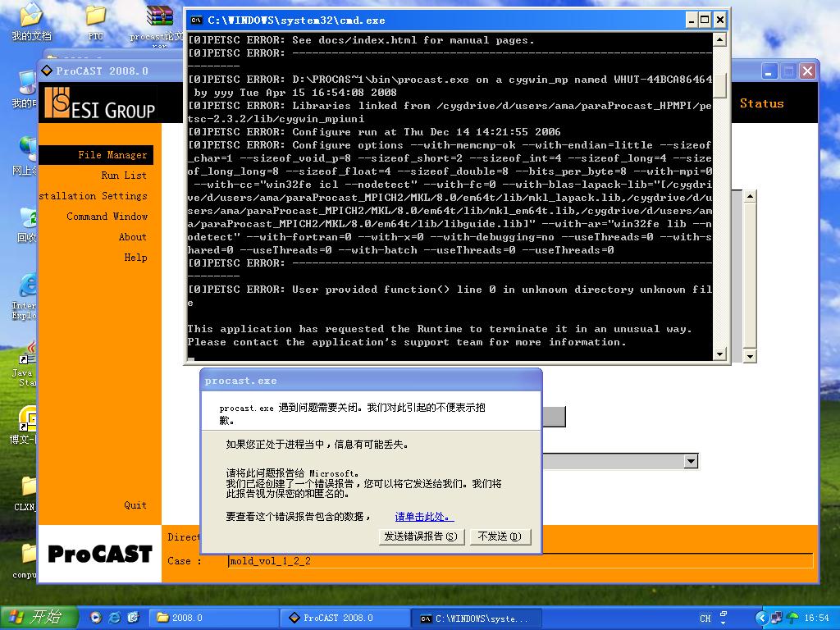Maximize the cmd.exe window

(x=705, y=21)
